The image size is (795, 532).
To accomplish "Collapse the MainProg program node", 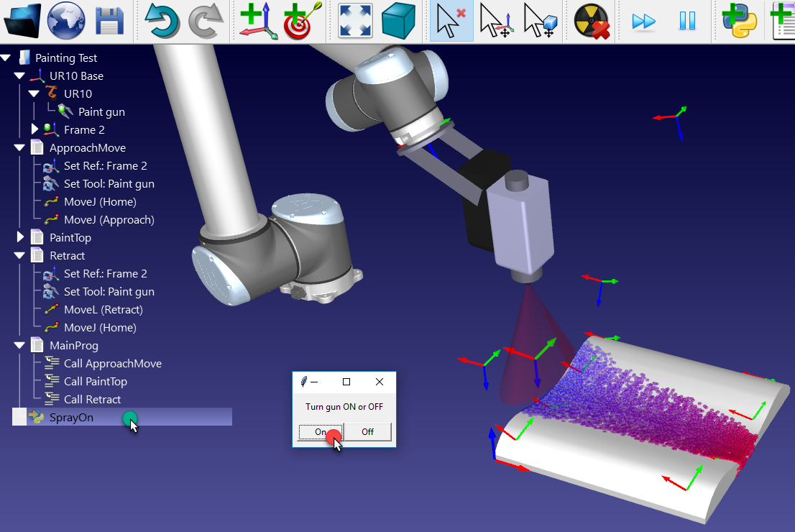I will tap(20, 346).
